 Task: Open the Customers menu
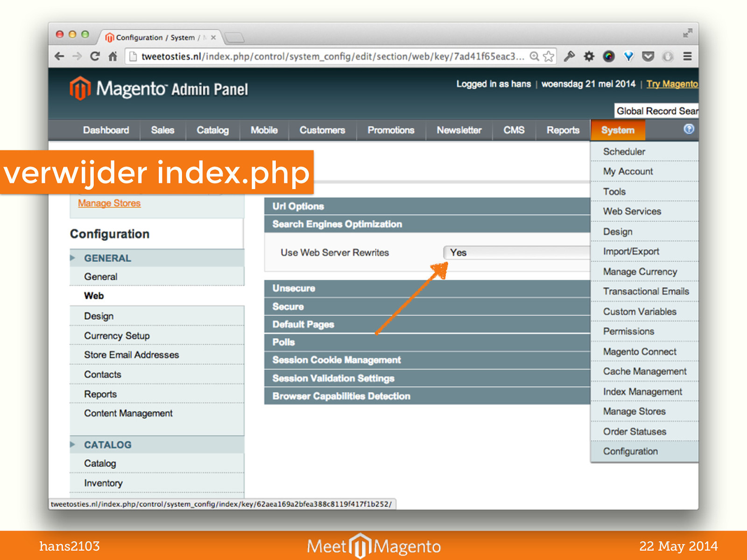coord(322,130)
